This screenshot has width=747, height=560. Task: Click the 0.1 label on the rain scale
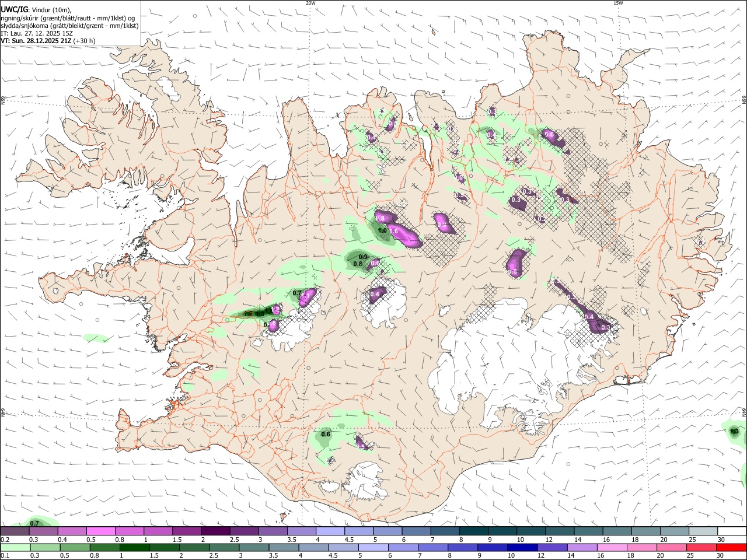pos(5,556)
